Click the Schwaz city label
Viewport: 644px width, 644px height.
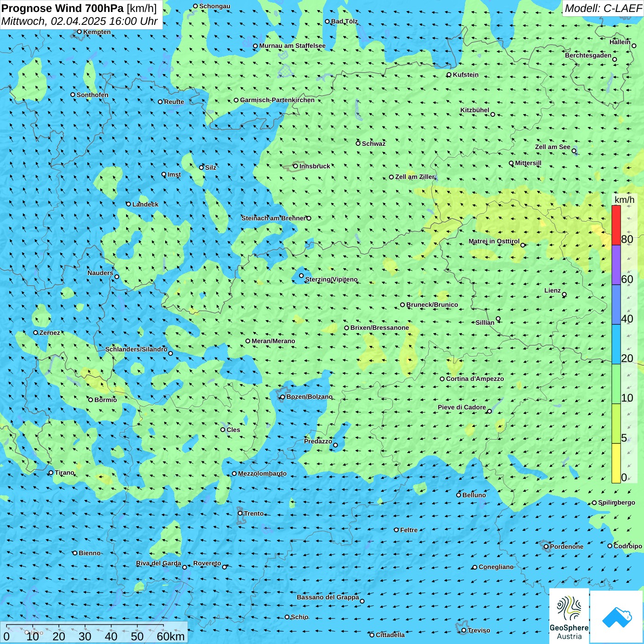(x=374, y=144)
